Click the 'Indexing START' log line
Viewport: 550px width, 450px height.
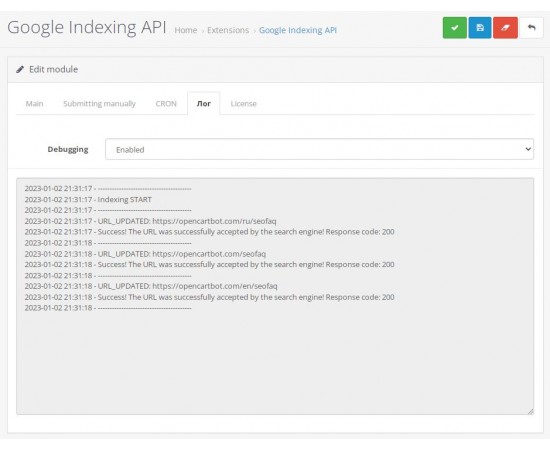(88, 200)
